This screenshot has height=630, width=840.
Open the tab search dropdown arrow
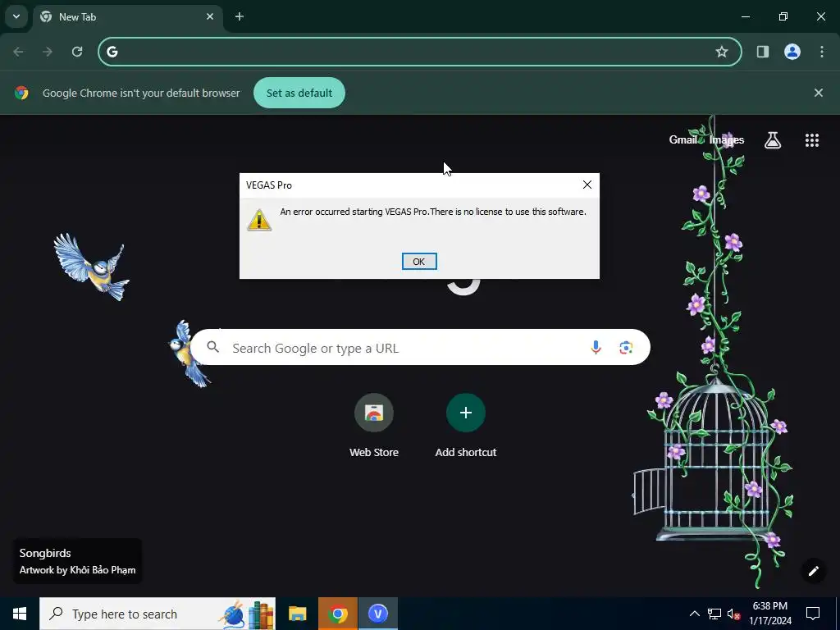click(16, 16)
